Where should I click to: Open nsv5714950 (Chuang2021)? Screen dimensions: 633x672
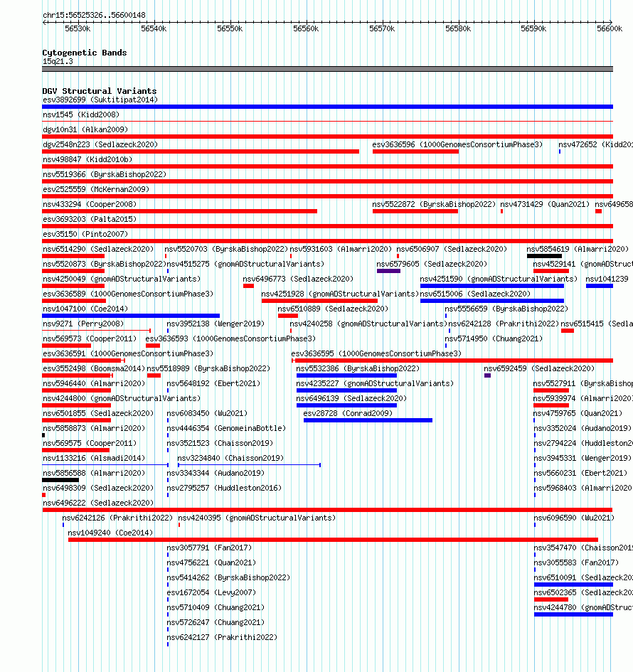click(494, 339)
